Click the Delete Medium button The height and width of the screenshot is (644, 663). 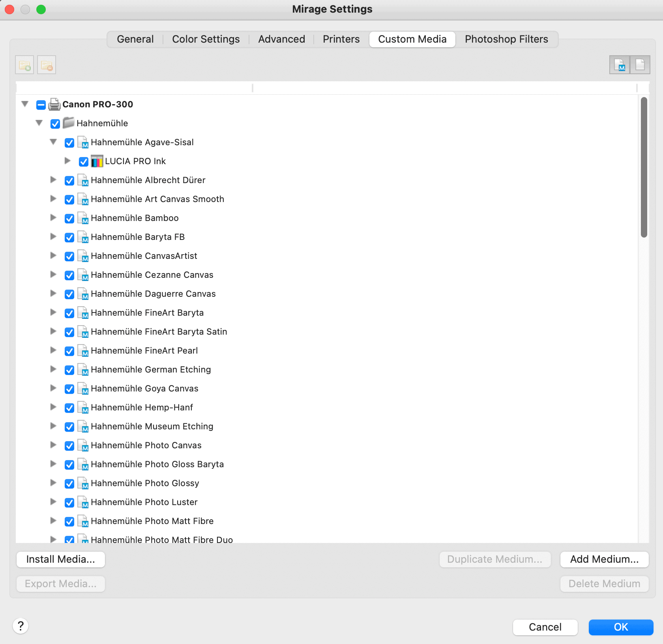point(605,584)
